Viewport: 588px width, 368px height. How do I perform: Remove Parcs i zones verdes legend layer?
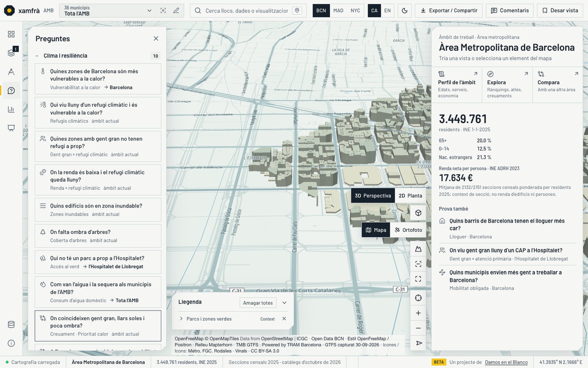(284, 319)
